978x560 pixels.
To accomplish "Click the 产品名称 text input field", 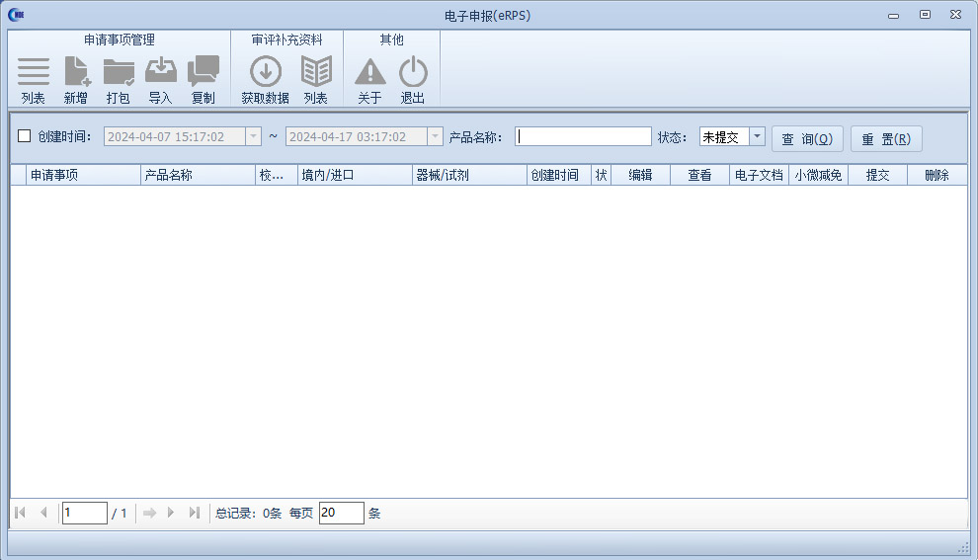I will pyautogui.click(x=583, y=137).
